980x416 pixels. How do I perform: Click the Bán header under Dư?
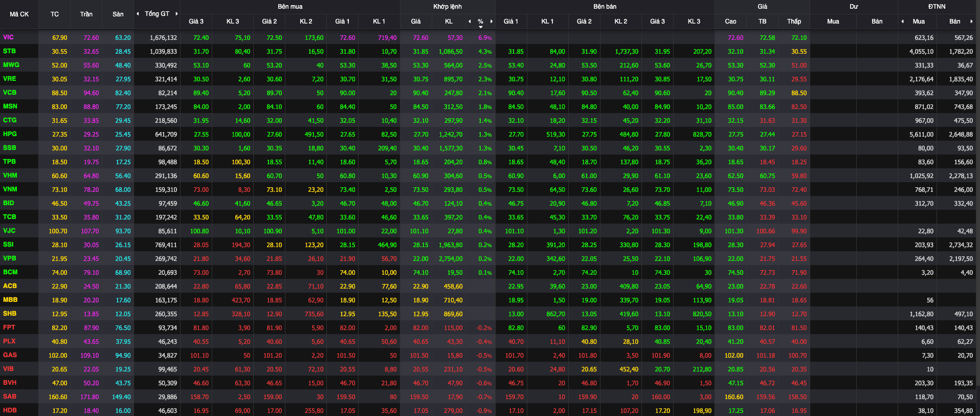pyautogui.click(x=877, y=21)
